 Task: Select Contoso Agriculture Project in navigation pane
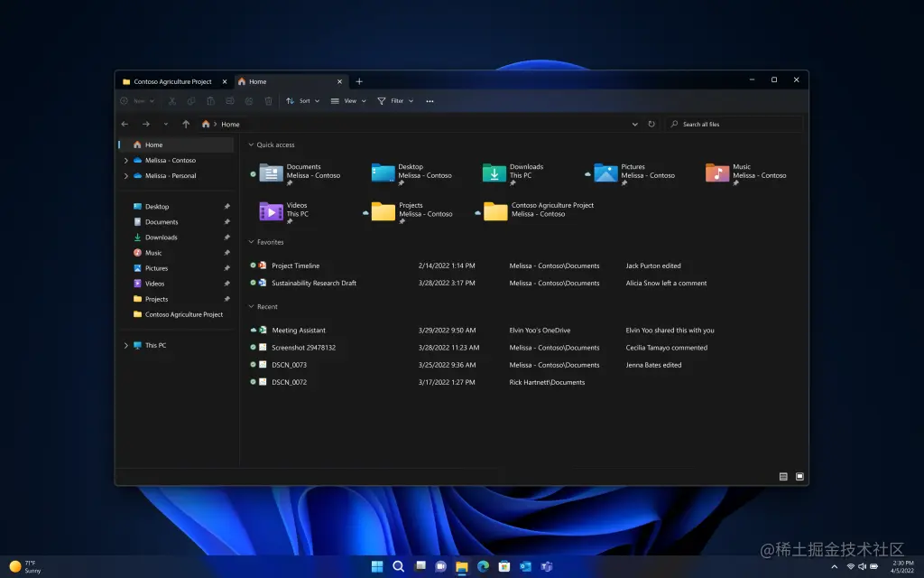click(x=177, y=314)
